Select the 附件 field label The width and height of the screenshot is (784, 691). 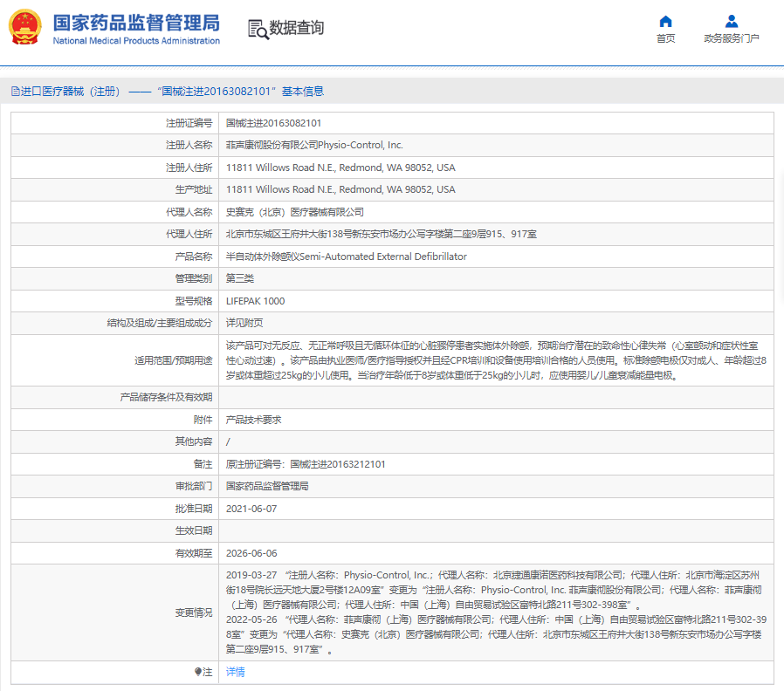click(203, 420)
